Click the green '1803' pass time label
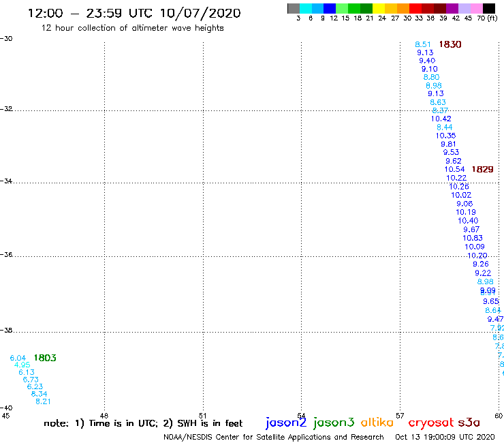This screenshot has width=504, height=443. [45, 358]
